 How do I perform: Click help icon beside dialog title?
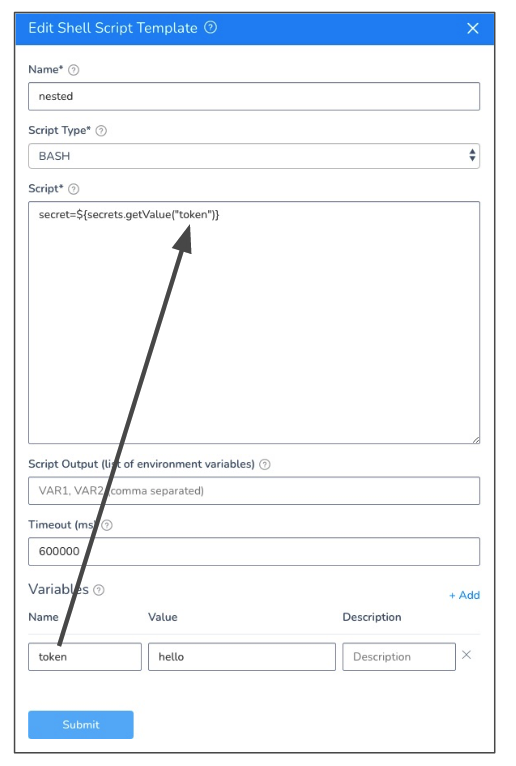pyautogui.click(x=210, y=27)
